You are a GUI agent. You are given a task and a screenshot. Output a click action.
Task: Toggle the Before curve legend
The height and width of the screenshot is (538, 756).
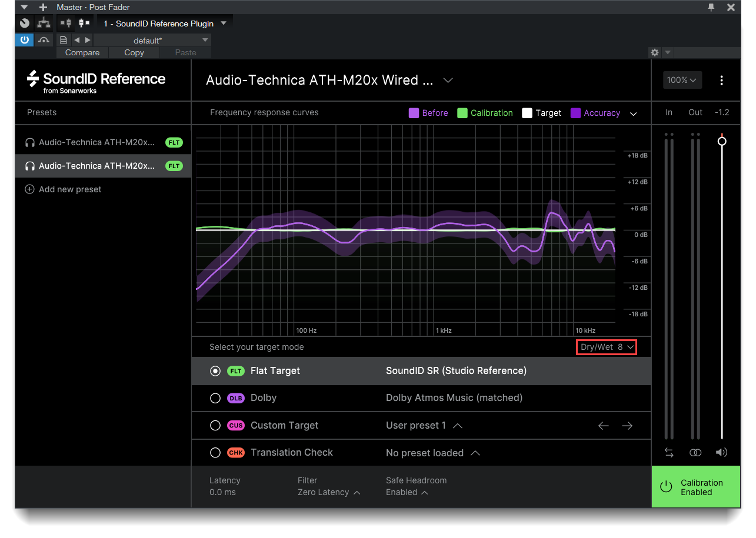click(x=429, y=113)
